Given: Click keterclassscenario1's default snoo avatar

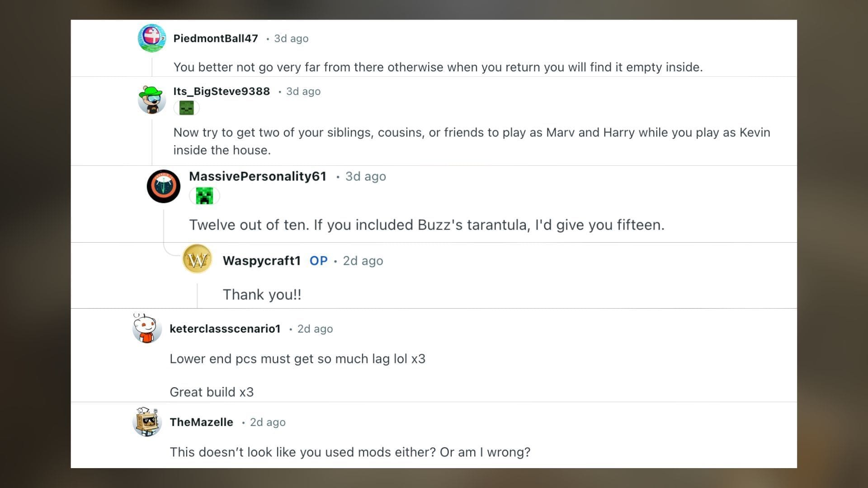Looking at the screenshot, I should [147, 329].
